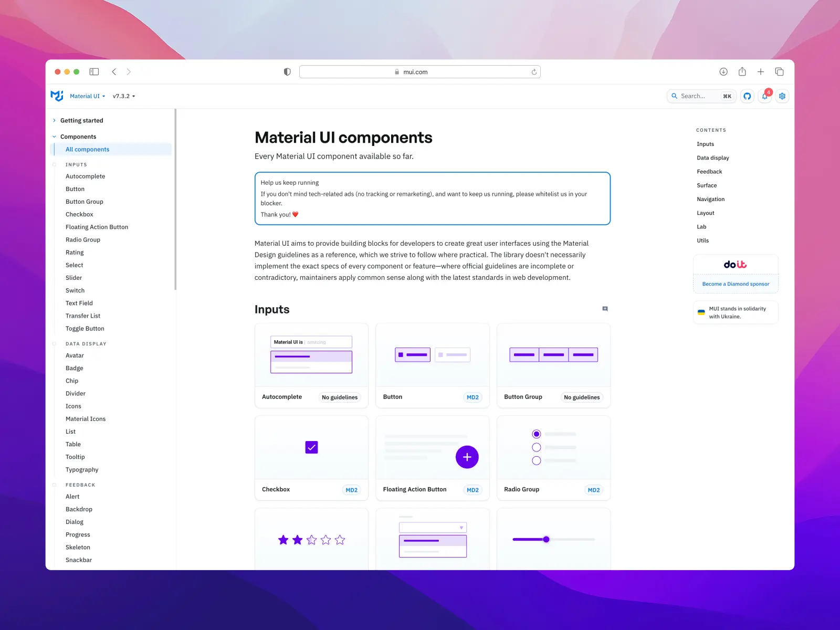Screen dimensions: 840x630
Task: Open Snackbar in sidebar
Action: tap(79, 560)
